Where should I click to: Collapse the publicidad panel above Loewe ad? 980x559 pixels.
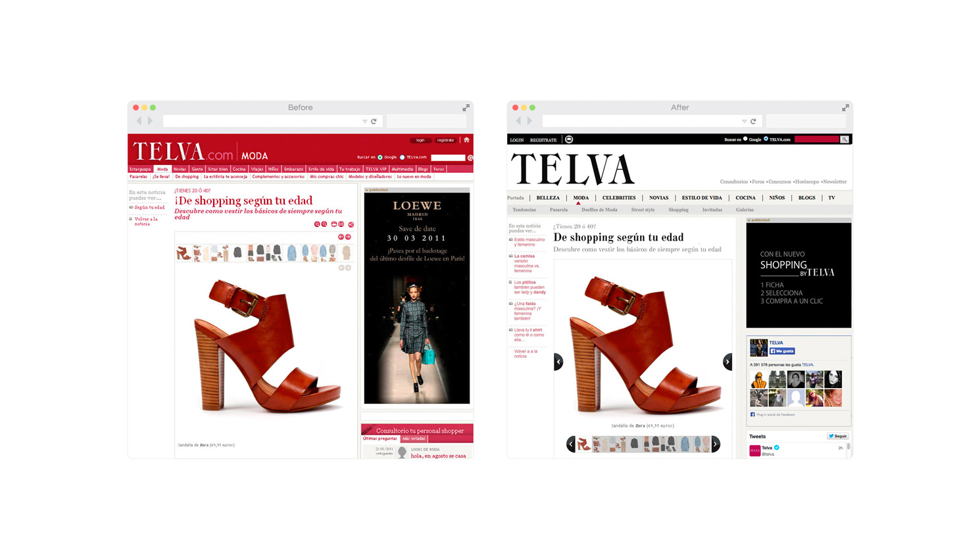(x=367, y=190)
